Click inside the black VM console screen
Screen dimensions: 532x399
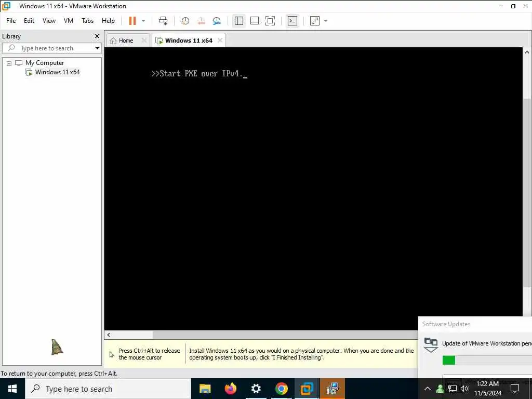[x=313, y=188]
